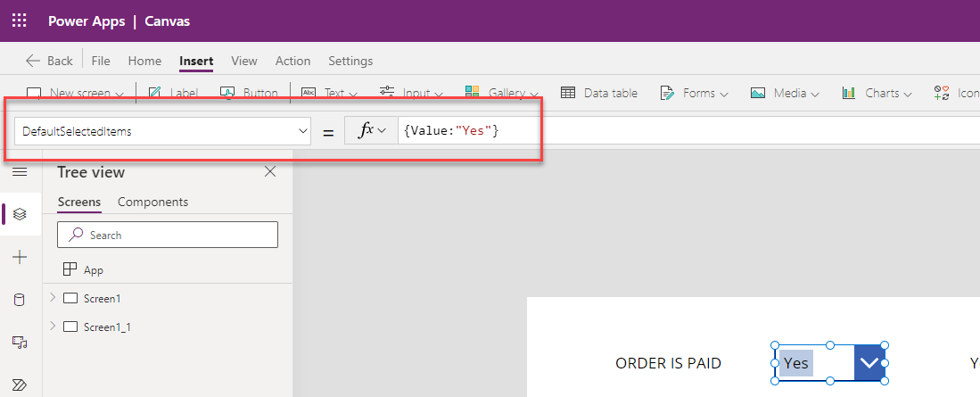The image size is (980, 397).
Task: Close the Tree view panel
Action: click(x=270, y=172)
